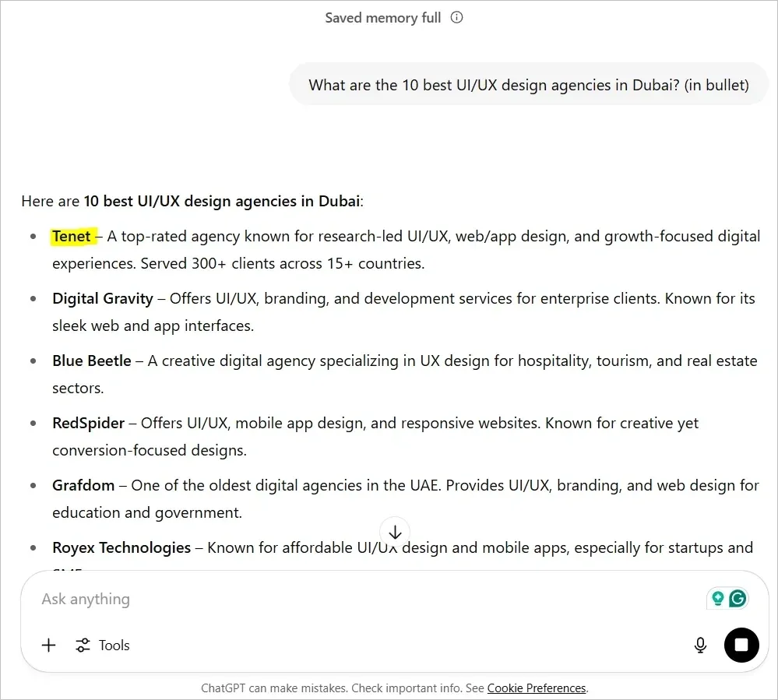Screen dimensions: 778x700
Task: Click the Tools sliders icon
Action: click(83, 645)
